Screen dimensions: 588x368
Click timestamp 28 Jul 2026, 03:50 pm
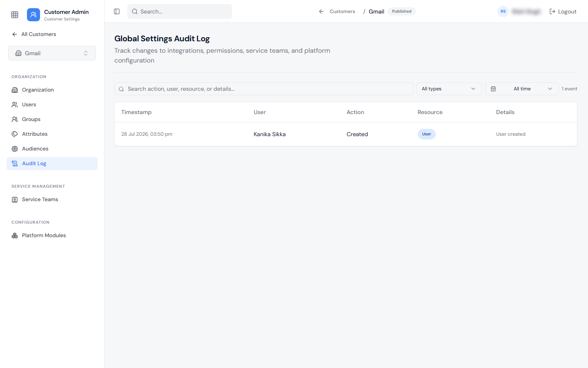[x=147, y=134]
